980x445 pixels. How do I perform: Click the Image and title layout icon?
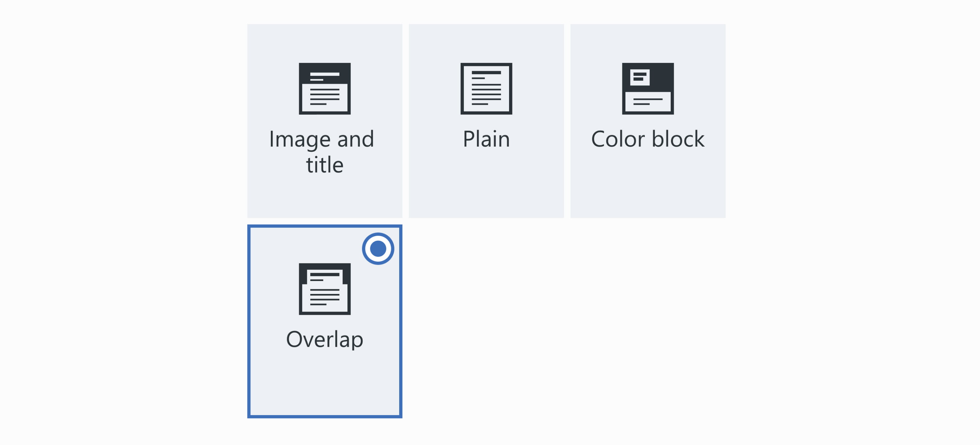point(325,88)
